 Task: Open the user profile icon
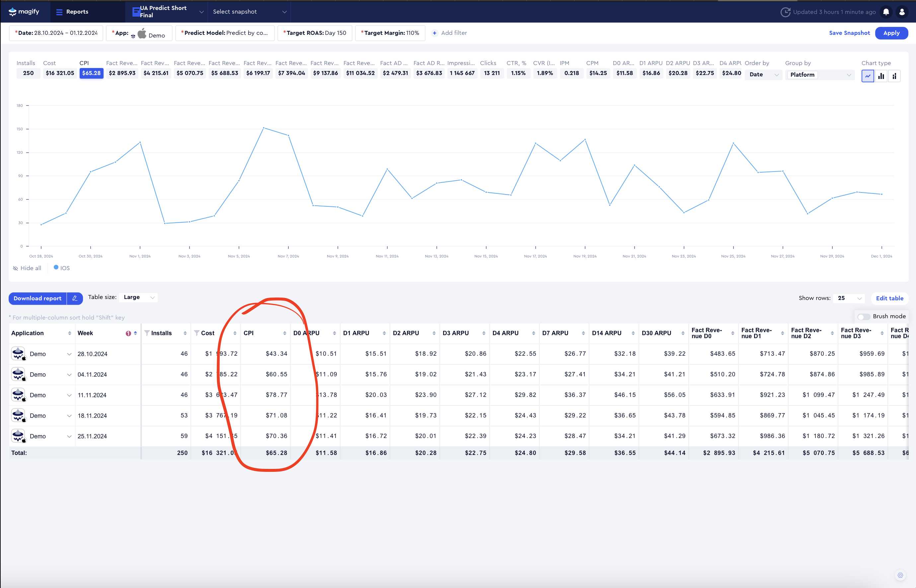click(x=902, y=12)
